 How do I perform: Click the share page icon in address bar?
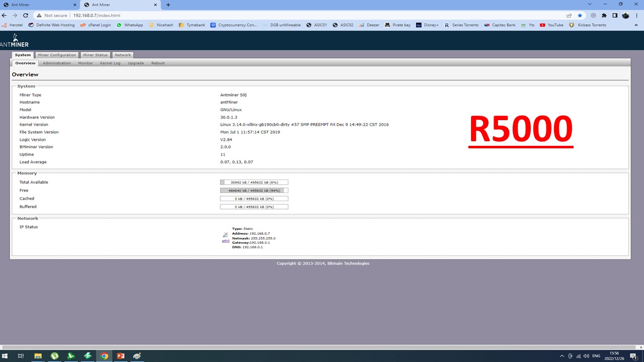point(569,16)
